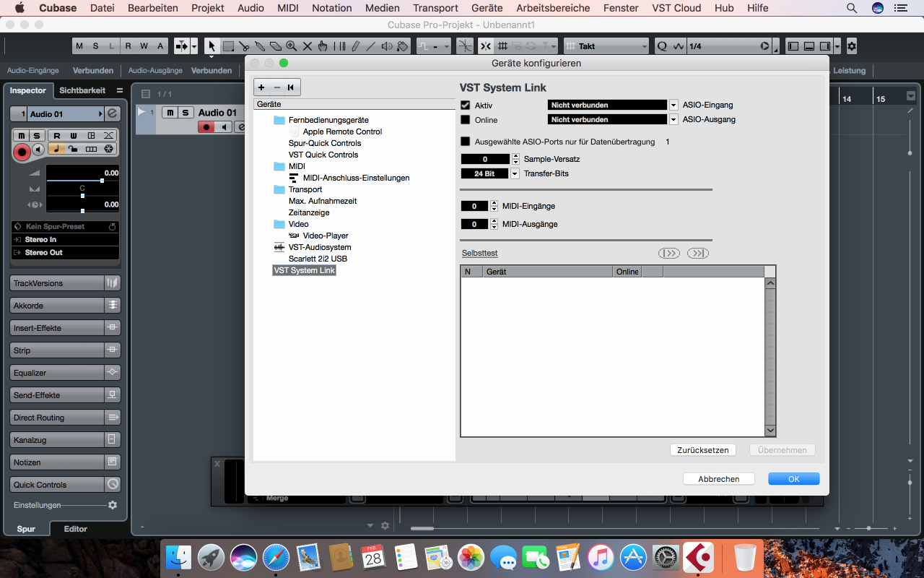
Task: Open the Geräte menu
Action: click(487, 8)
